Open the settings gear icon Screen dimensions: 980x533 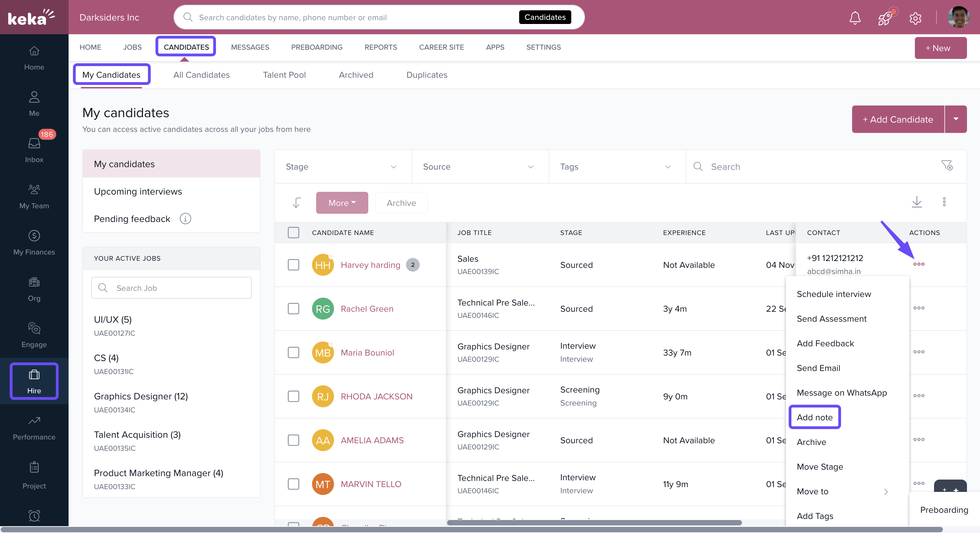(x=915, y=18)
